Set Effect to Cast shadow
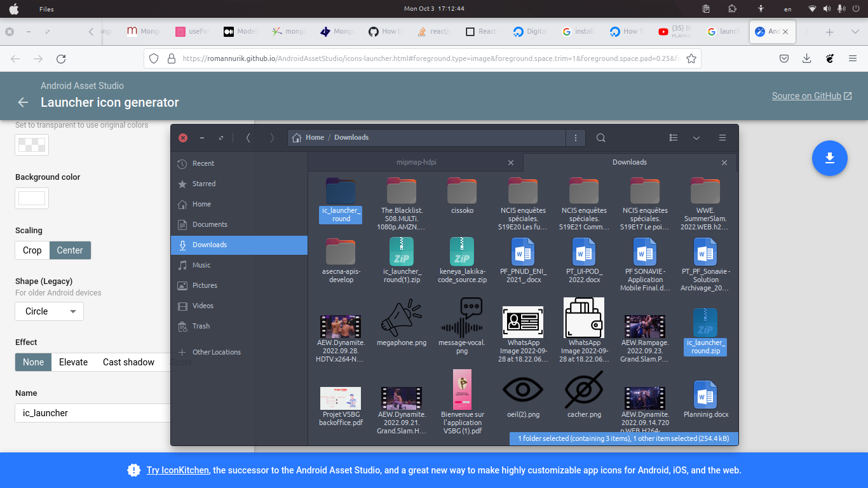 tap(129, 362)
